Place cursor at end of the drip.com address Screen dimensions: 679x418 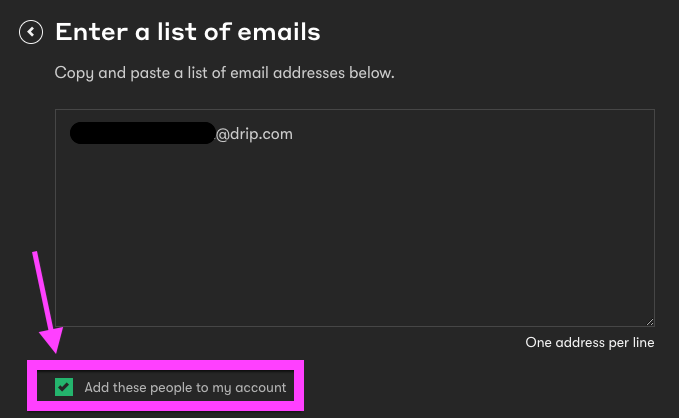pyautogui.click(x=294, y=134)
